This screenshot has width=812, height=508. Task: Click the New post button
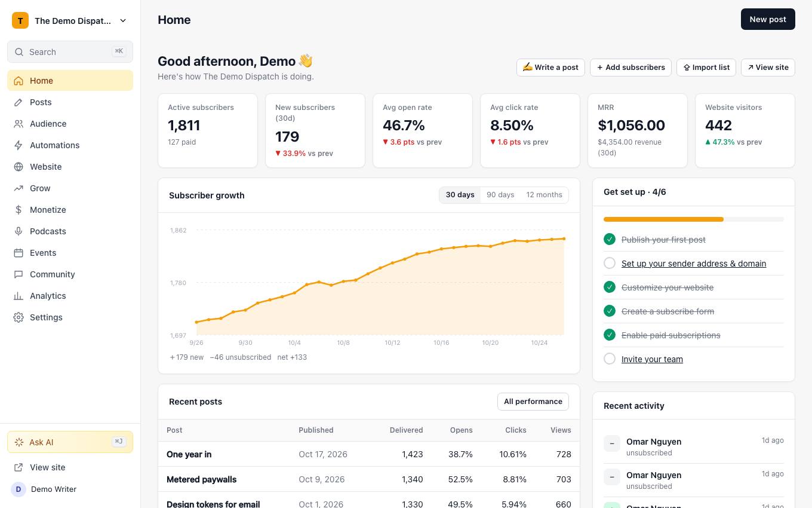(768, 19)
